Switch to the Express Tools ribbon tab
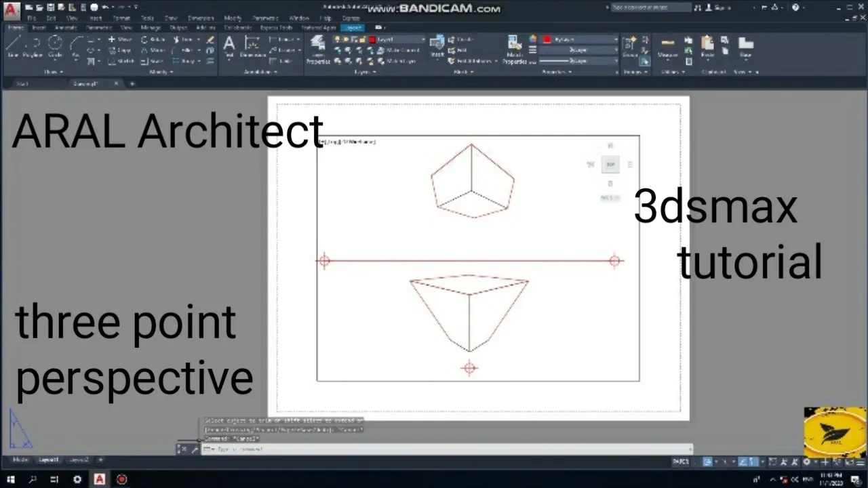The width and height of the screenshot is (868, 488). [277, 28]
